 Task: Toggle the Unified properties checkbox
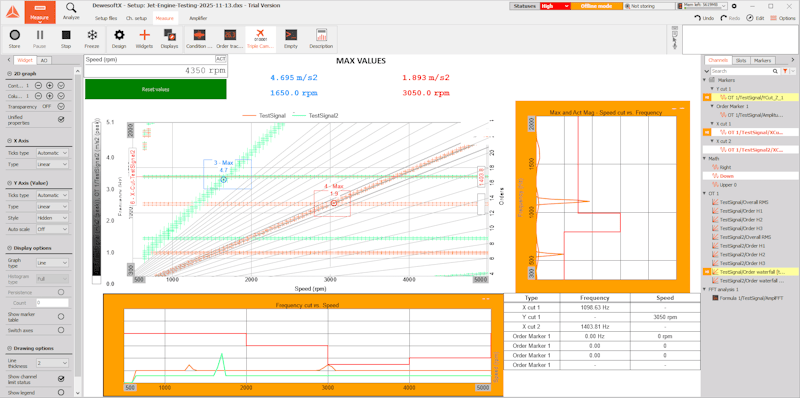[x=61, y=119]
